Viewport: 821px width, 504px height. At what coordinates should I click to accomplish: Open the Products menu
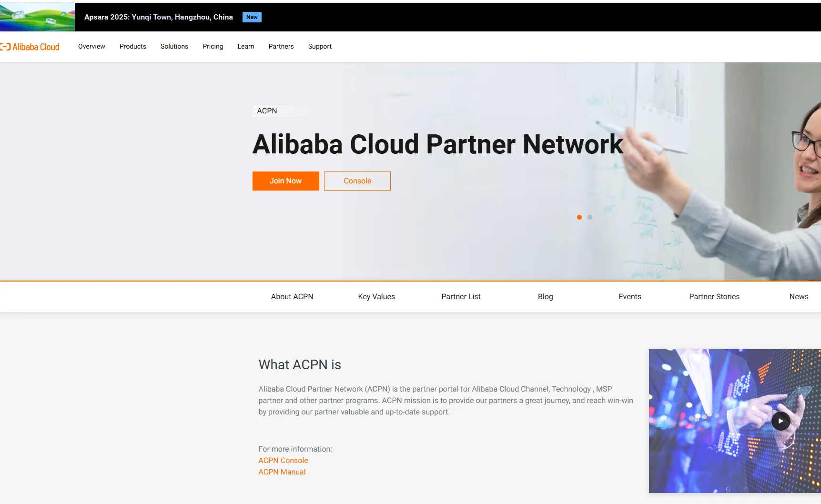pos(133,46)
